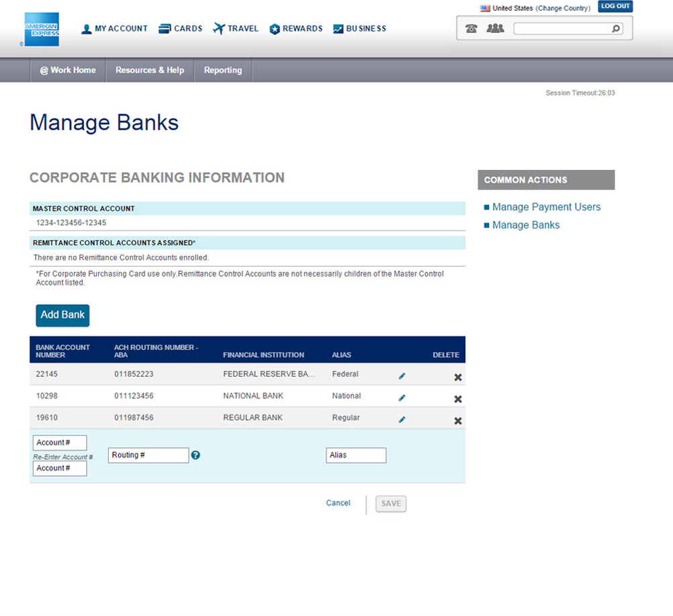
Task: Click the LOG OUT button
Action: (615, 6)
